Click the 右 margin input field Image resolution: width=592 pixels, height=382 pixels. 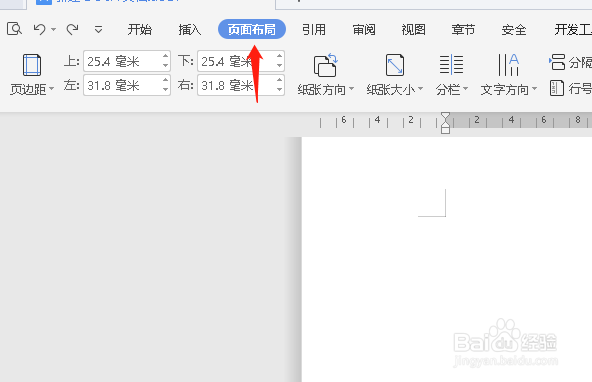pyautogui.click(x=236, y=85)
